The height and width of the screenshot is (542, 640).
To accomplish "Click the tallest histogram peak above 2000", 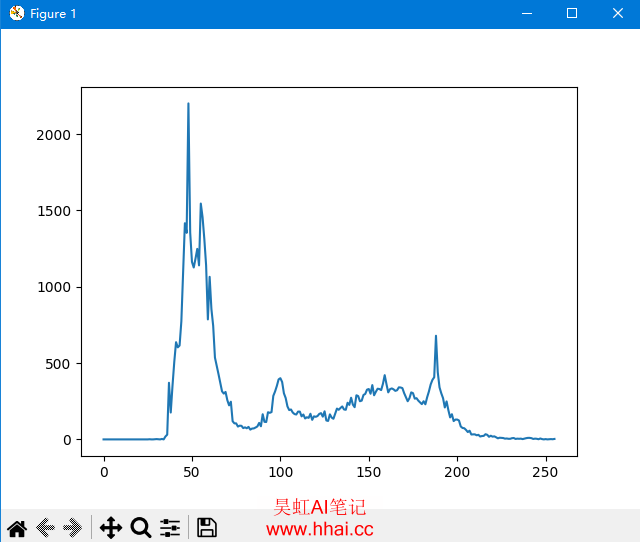I will click(x=188, y=104).
